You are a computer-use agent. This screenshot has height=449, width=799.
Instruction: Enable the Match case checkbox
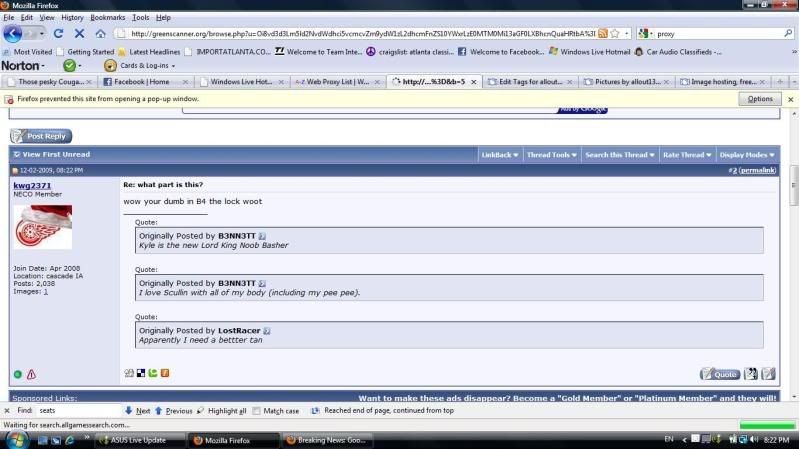257,410
